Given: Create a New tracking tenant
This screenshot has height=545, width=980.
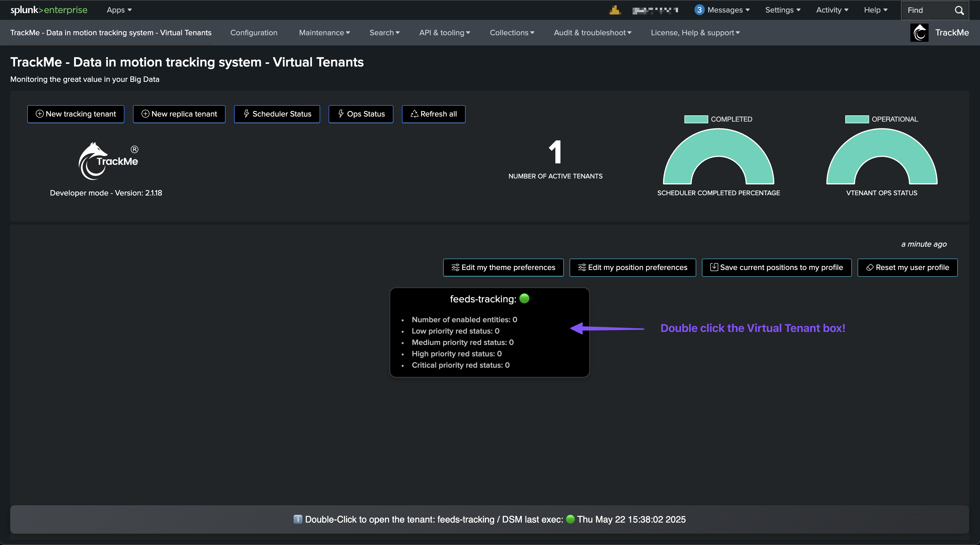Looking at the screenshot, I should [76, 114].
